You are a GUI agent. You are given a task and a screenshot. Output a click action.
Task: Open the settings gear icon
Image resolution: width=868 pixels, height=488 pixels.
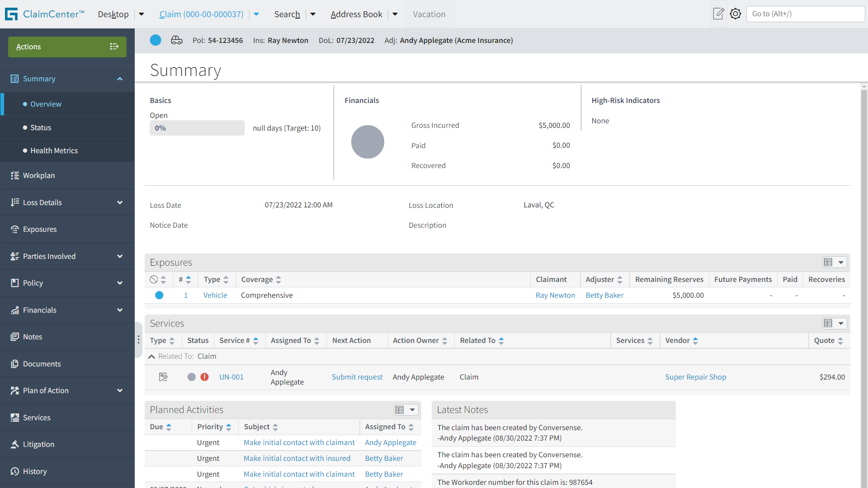(x=736, y=14)
